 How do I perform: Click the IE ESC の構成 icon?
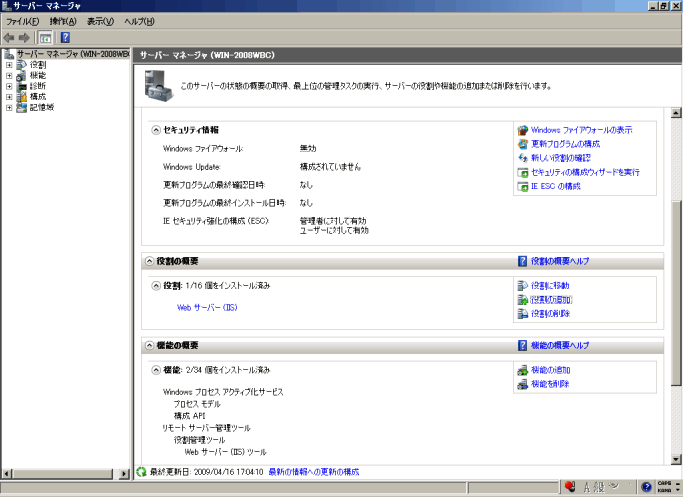click(523, 186)
